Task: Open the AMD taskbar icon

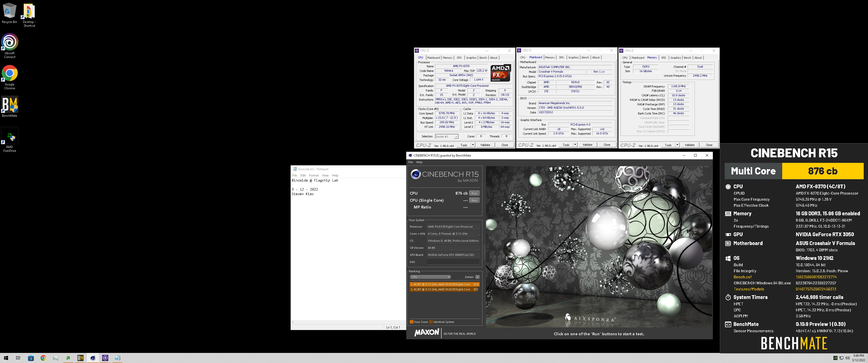Action: point(68,358)
